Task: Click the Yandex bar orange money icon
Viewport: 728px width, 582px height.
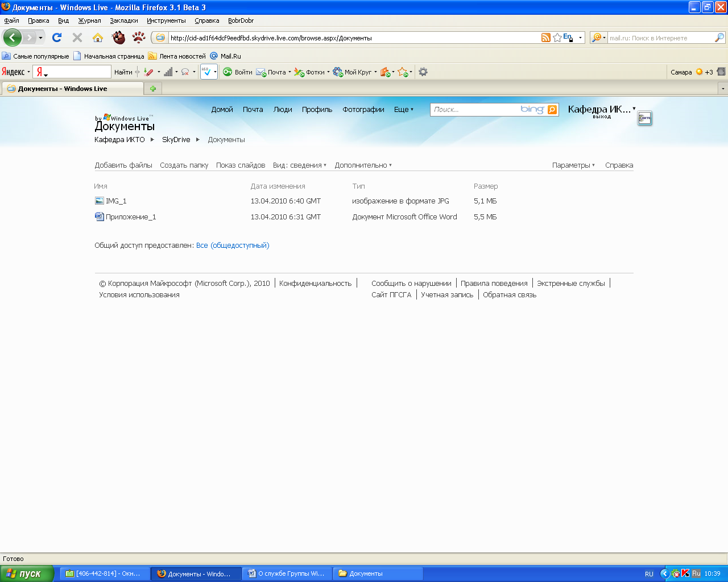Action: (385, 72)
